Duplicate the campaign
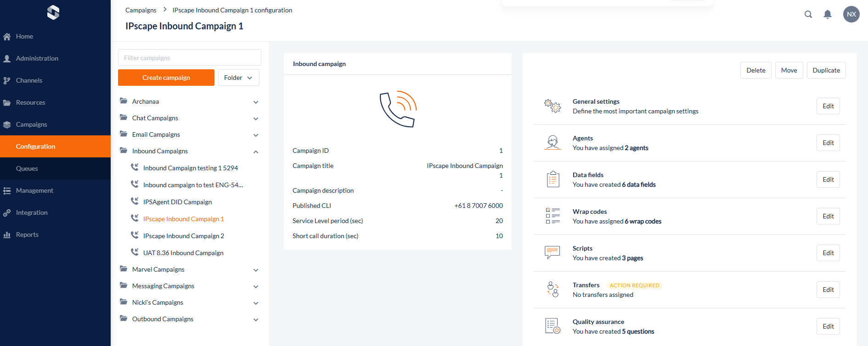Viewport: 868px width, 346px height. [x=826, y=70]
